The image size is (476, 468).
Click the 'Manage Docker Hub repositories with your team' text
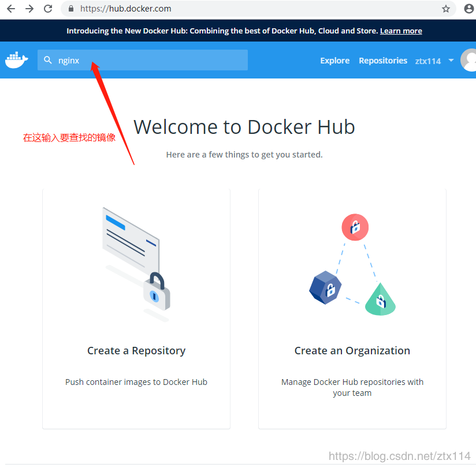click(x=352, y=387)
